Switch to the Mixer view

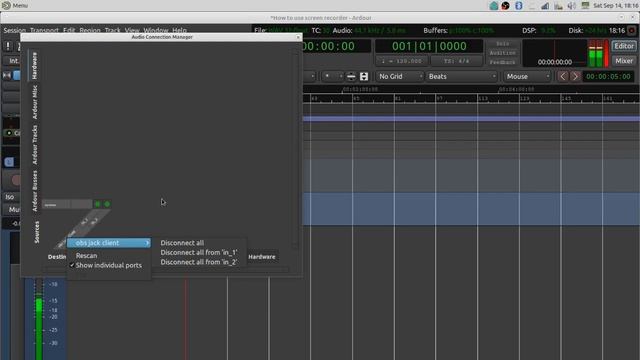click(624, 61)
